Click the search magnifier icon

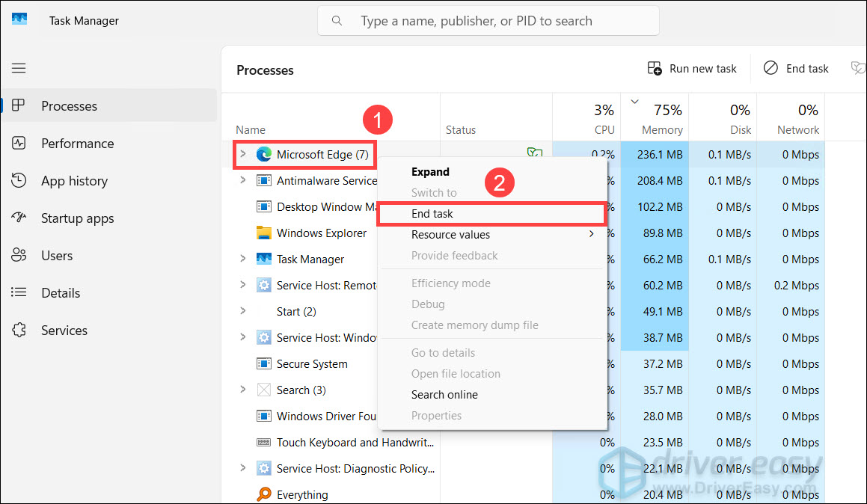(337, 21)
